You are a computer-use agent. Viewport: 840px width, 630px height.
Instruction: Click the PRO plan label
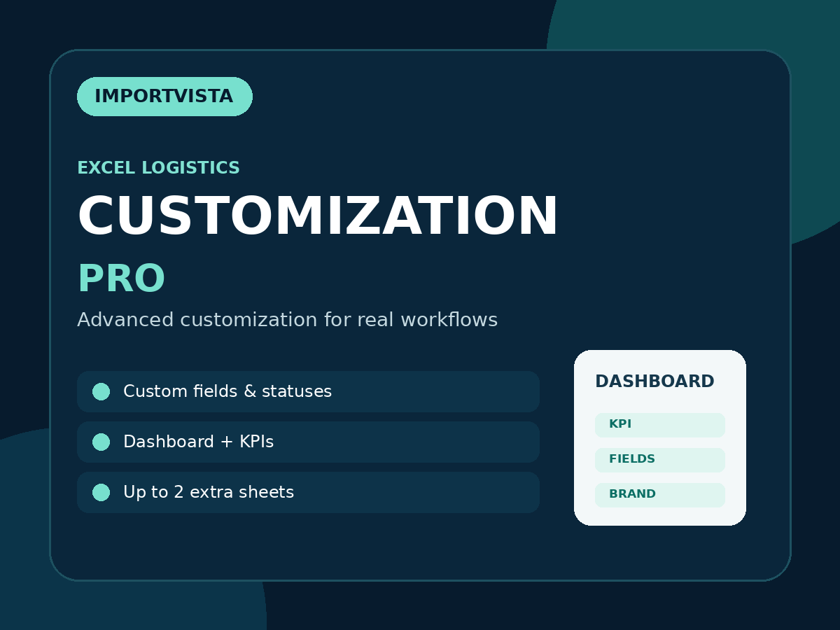pos(121,279)
